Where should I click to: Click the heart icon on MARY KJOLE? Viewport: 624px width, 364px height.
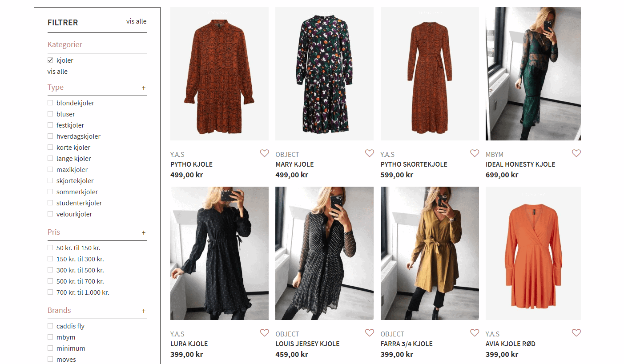click(x=370, y=153)
